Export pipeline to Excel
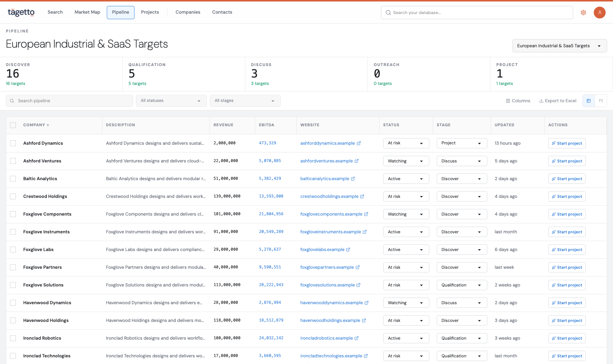 pyautogui.click(x=558, y=101)
